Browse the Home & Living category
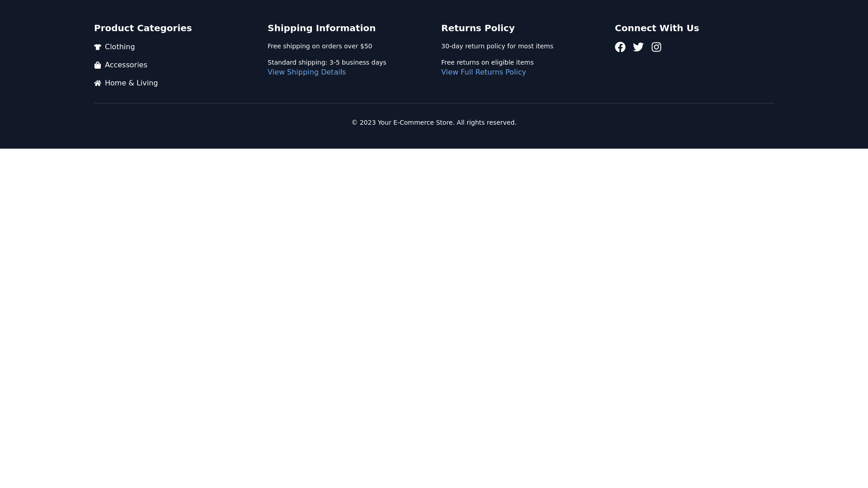 pos(131,83)
